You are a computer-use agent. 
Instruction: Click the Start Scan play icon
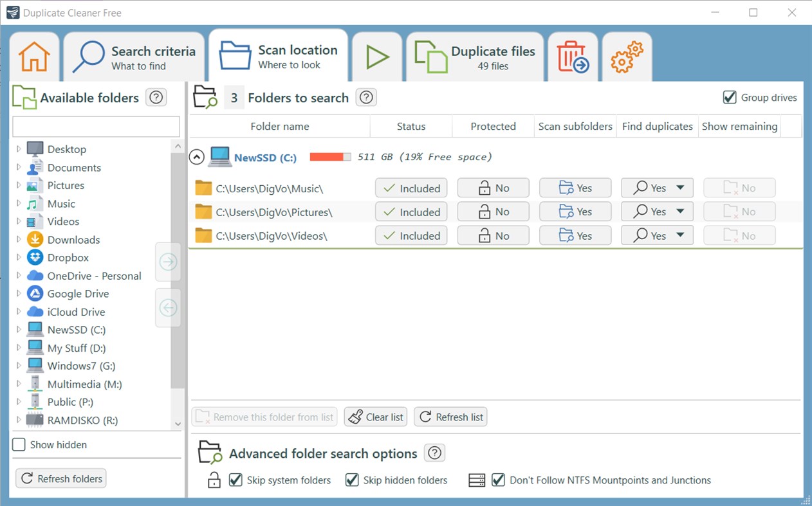(x=377, y=56)
